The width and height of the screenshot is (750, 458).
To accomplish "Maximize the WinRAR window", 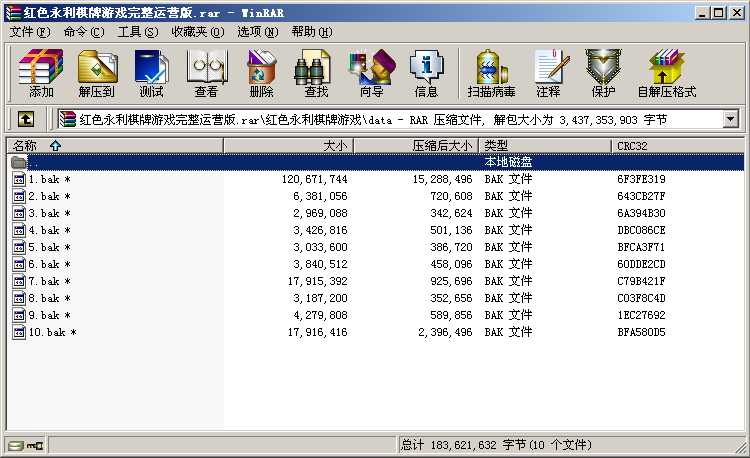I will (x=718, y=12).
